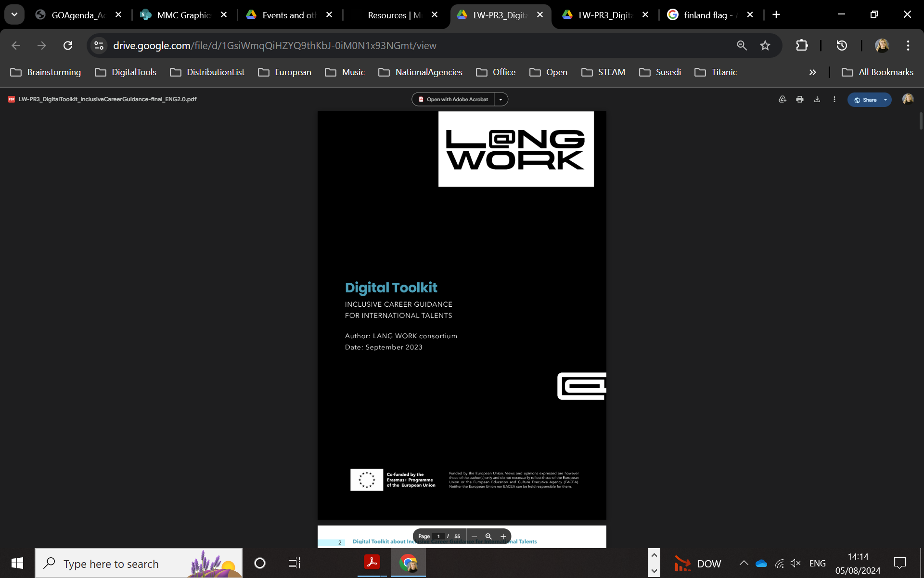Click Chrome icon on taskbar
The image size is (924, 578).
[x=408, y=563]
